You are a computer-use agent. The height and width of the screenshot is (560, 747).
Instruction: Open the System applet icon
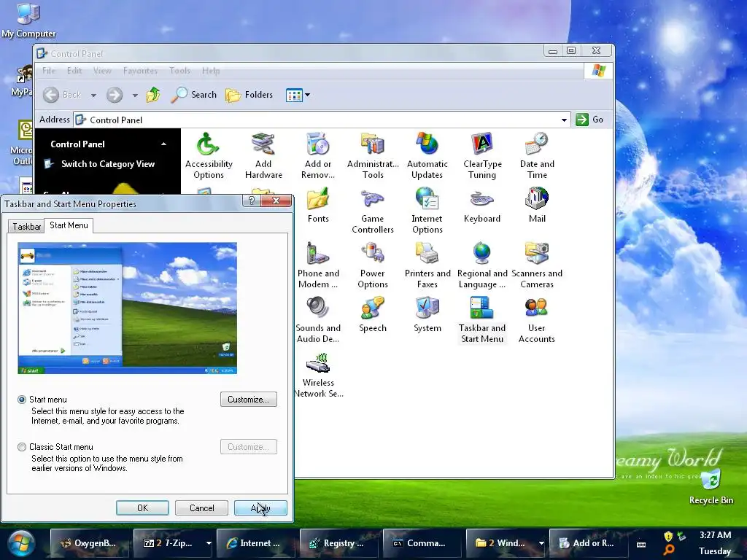point(427,315)
